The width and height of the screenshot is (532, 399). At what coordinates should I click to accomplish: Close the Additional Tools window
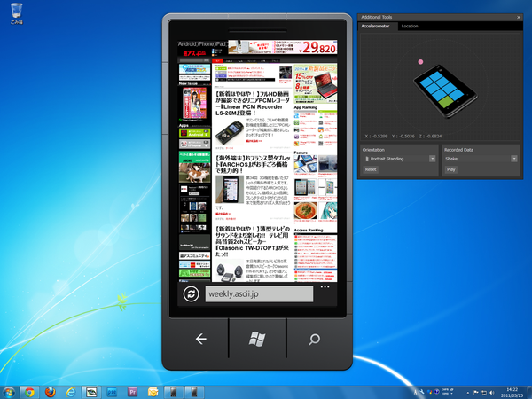[x=518, y=17]
